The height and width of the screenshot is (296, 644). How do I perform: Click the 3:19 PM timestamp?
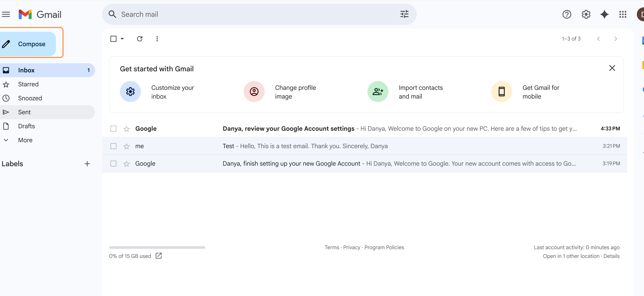pyautogui.click(x=611, y=164)
